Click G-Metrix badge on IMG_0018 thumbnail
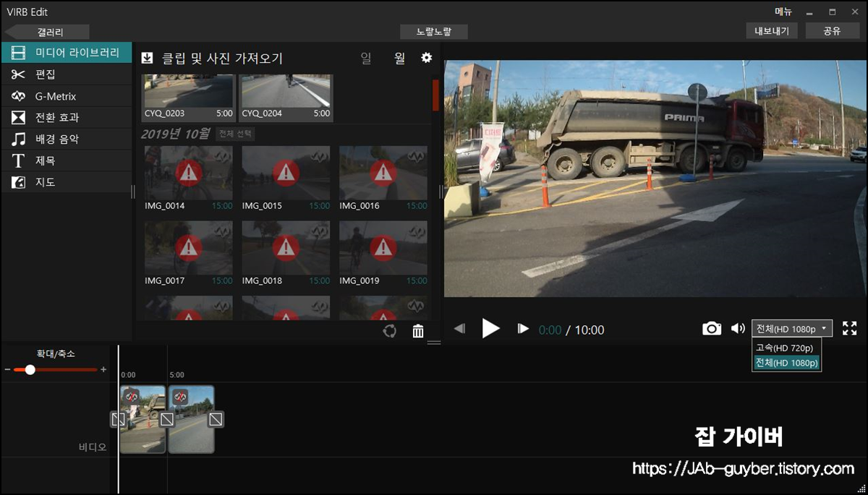The height and width of the screenshot is (495, 868). [320, 231]
